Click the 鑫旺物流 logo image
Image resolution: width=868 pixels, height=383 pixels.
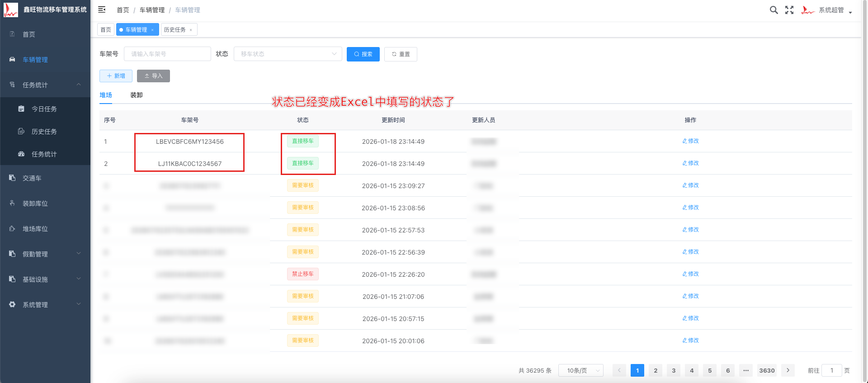pyautogui.click(x=10, y=9)
